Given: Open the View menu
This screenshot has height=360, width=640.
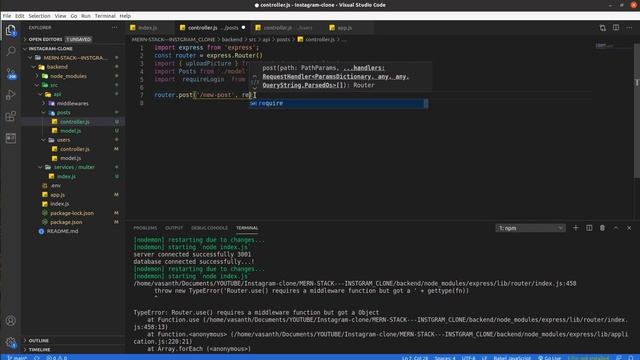Looking at the screenshot, I should tap(60, 16).
